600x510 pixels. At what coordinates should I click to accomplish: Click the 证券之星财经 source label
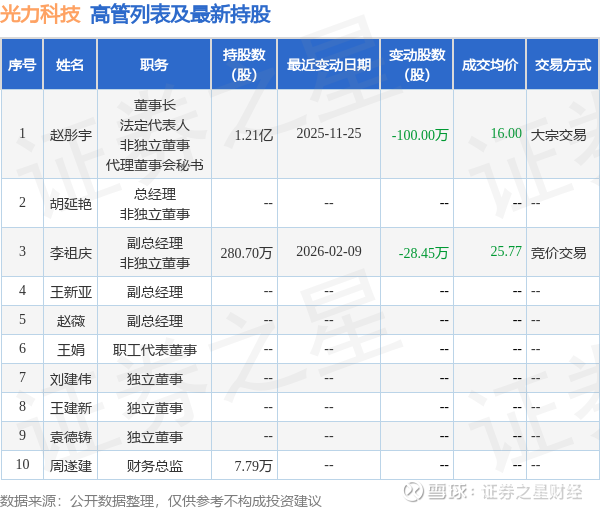(532, 492)
